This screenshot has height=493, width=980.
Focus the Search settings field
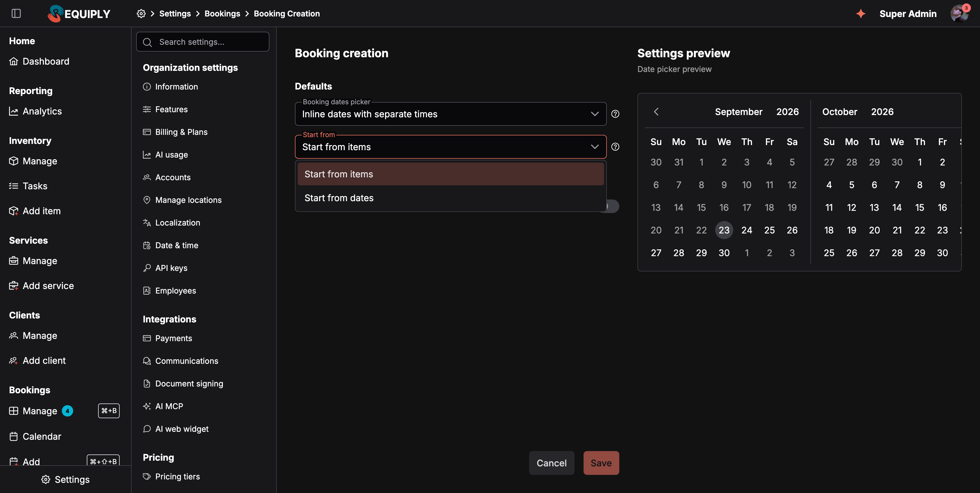click(x=203, y=42)
